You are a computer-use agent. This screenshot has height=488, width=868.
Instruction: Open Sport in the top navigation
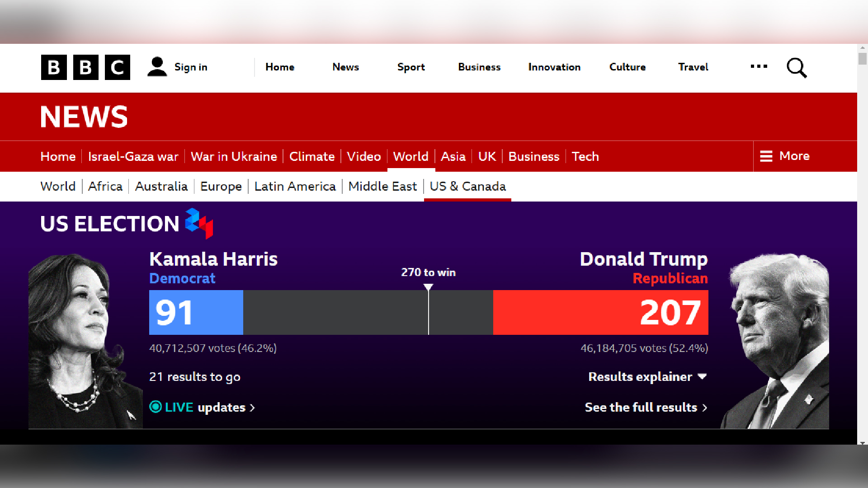tap(411, 67)
